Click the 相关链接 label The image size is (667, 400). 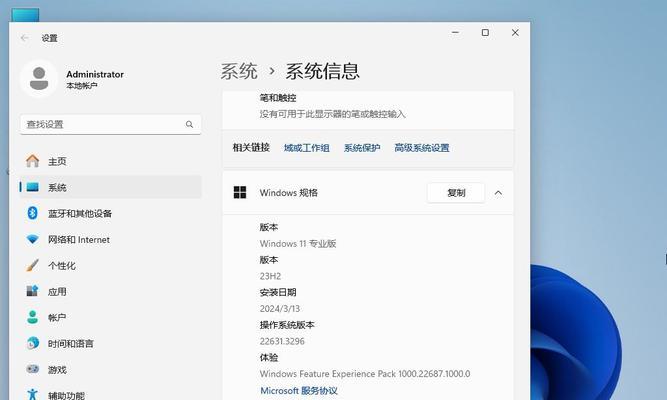[251, 148]
